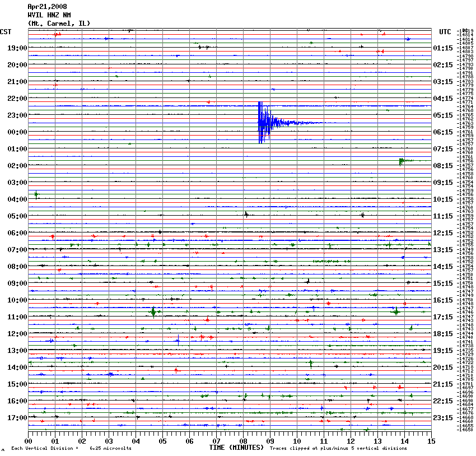
Task: Click minute tick label 05 on time axis
Action: pos(163,441)
